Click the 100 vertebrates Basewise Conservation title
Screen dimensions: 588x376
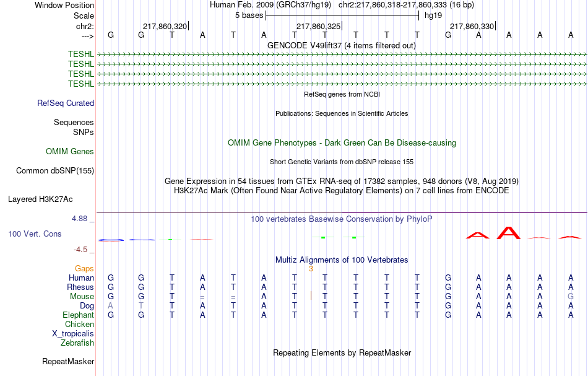click(342, 219)
